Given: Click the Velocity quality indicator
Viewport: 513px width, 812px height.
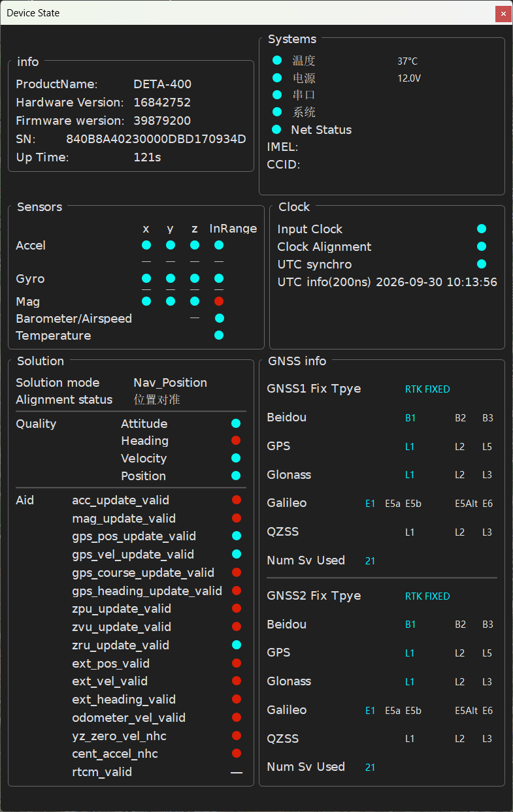Looking at the screenshot, I should [236, 458].
